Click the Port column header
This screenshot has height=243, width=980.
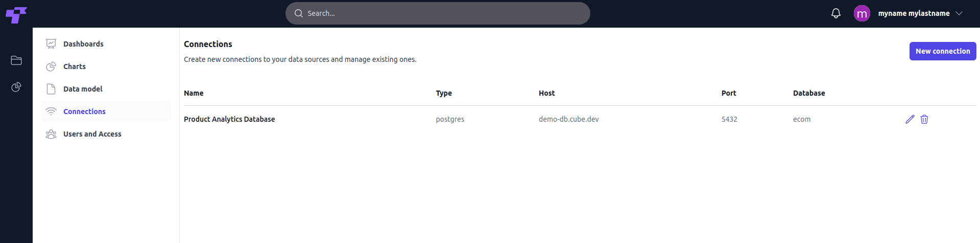click(x=729, y=93)
